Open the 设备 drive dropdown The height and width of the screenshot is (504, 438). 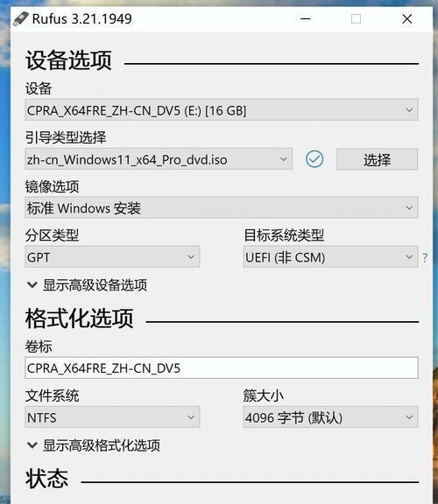pyautogui.click(x=222, y=110)
